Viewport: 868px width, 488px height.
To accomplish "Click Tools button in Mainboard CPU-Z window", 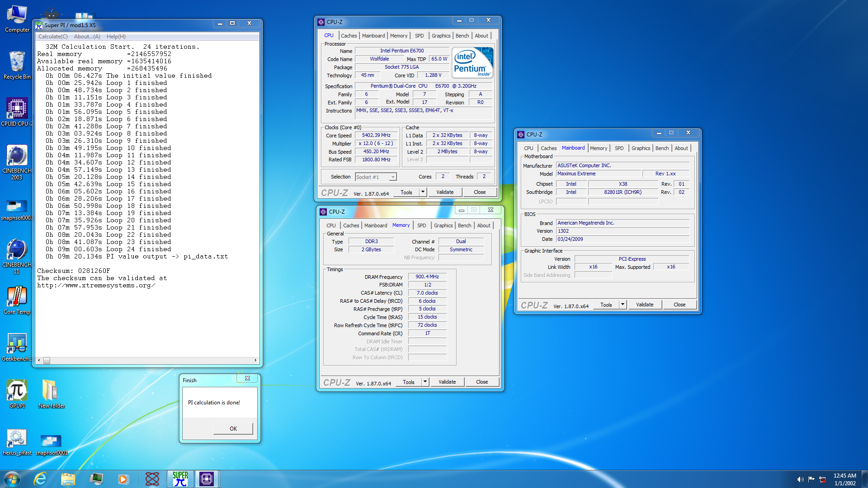I will [606, 305].
